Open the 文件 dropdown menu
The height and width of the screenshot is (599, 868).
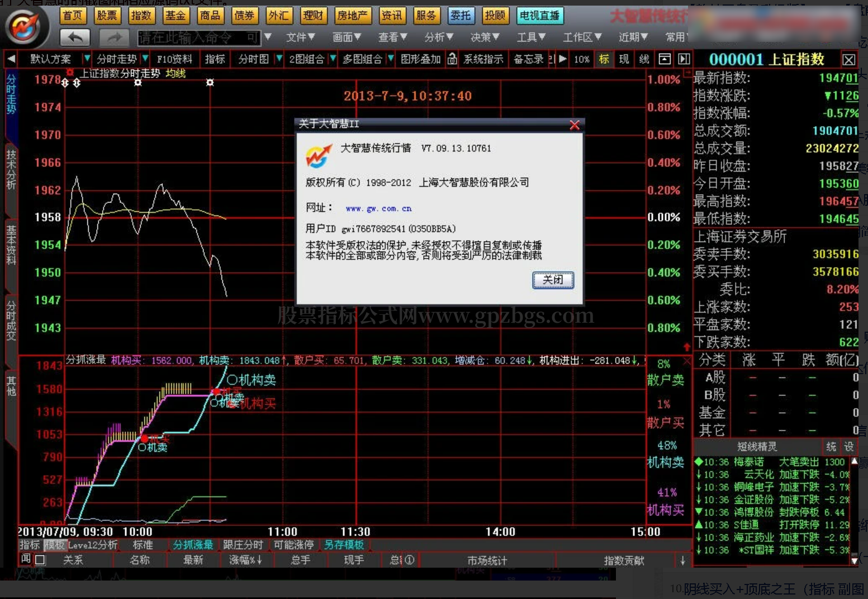(x=301, y=37)
